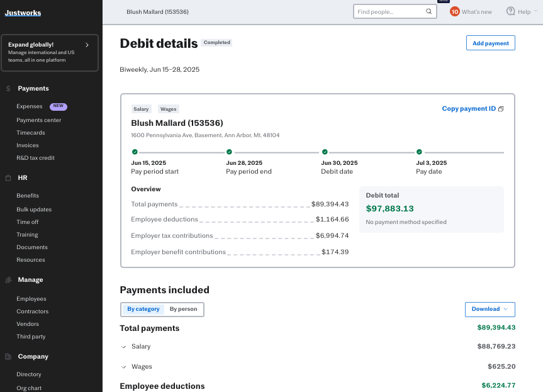543x392 pixels.
Task: Click the Payments dollar-sign section icon
Action: [x=9, y=88]
